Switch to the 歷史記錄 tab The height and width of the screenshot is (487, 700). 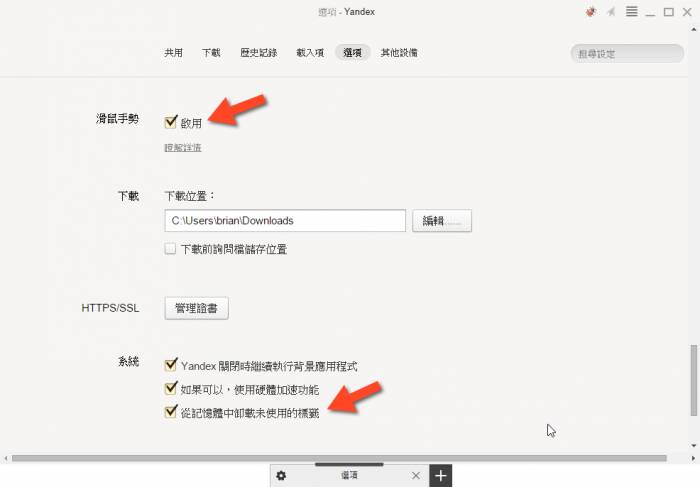coord(258,53)
